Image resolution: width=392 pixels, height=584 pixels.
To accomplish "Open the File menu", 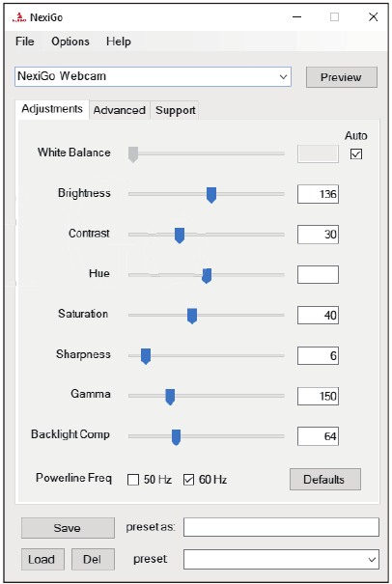I will pyautogui.click(x=24, y=42).
